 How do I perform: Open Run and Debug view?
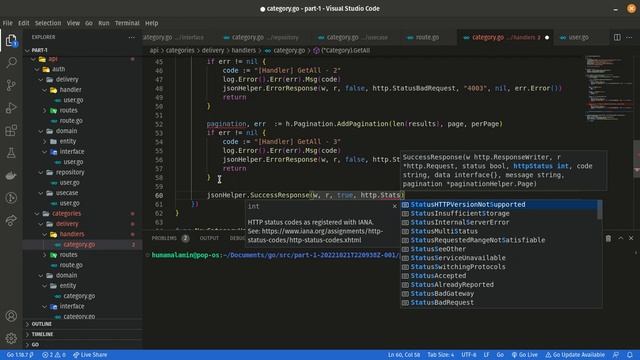click(x=11, y=108)
